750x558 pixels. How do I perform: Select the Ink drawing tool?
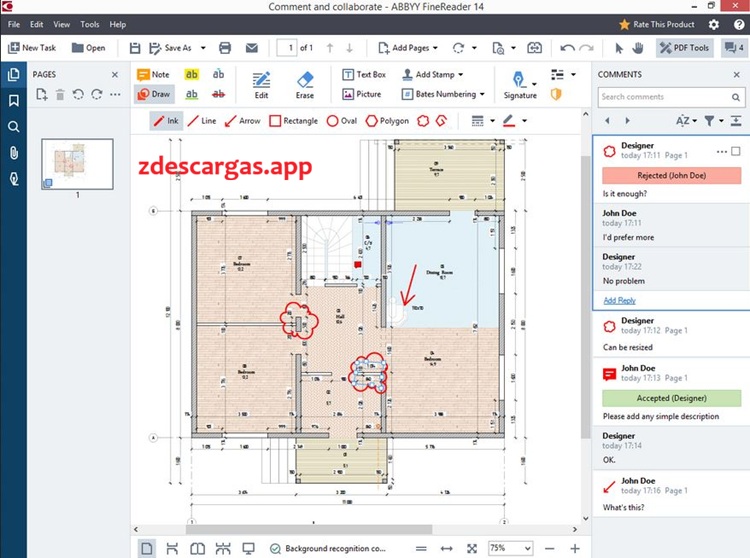click(165, 121)
